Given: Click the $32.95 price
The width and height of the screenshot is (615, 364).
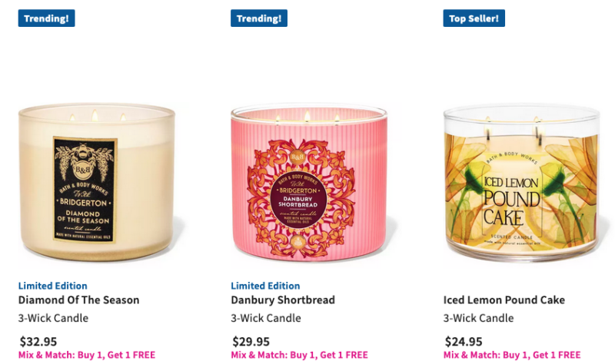Looking at the screenshot, I should tap(38, 341).
